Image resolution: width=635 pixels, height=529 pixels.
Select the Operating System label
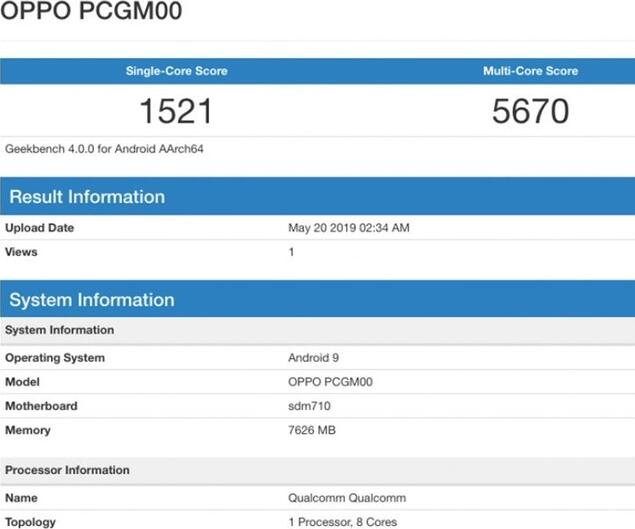55,358
